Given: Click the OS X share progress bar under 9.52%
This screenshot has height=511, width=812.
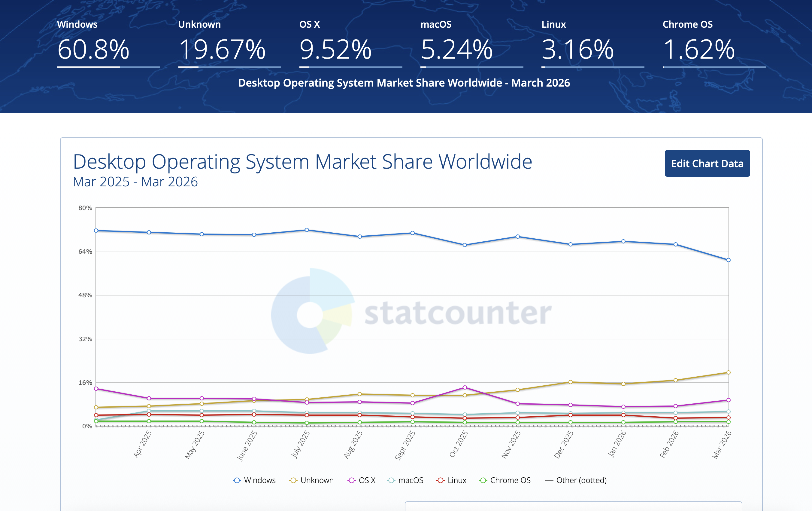Looking at the screenshot, I should click(x=351, y=67).
